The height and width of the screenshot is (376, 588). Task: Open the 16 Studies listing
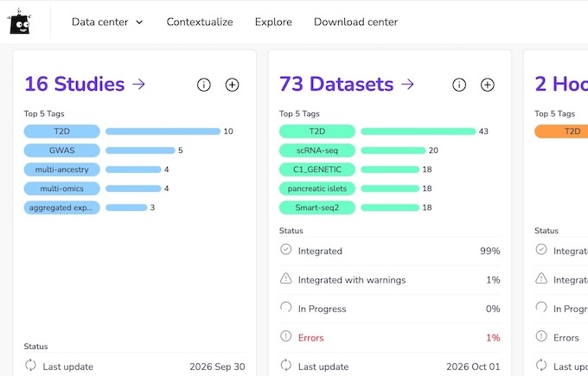(x=85, y=84)
